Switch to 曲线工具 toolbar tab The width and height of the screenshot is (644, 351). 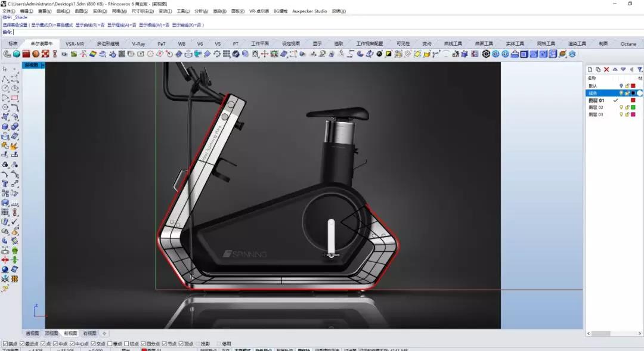[453, 44]
